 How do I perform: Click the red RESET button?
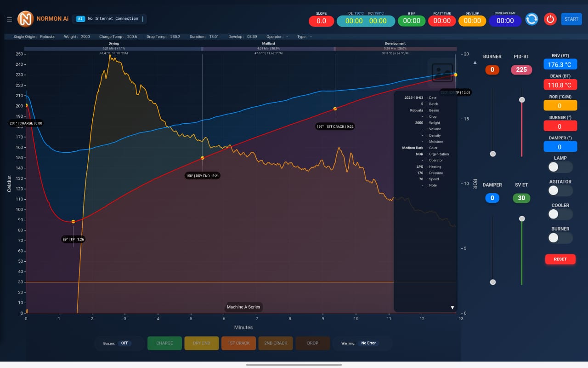560,259
